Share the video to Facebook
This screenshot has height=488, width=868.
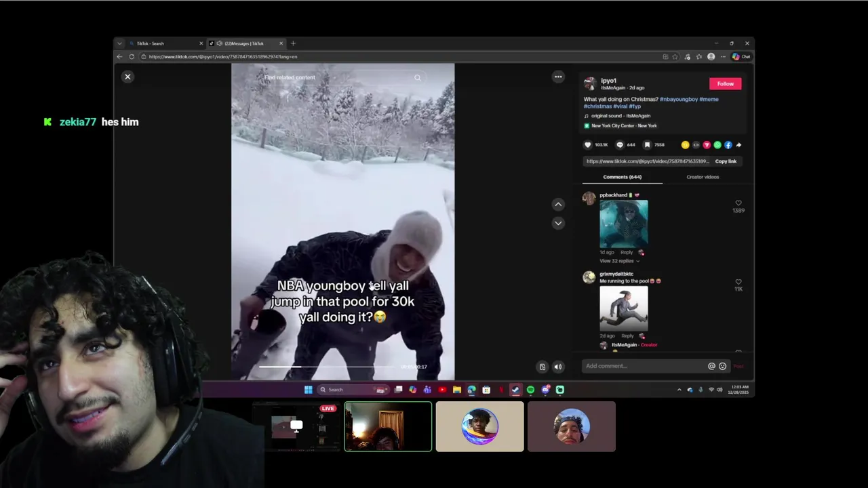pyautogui.click(x=728, y=144)
